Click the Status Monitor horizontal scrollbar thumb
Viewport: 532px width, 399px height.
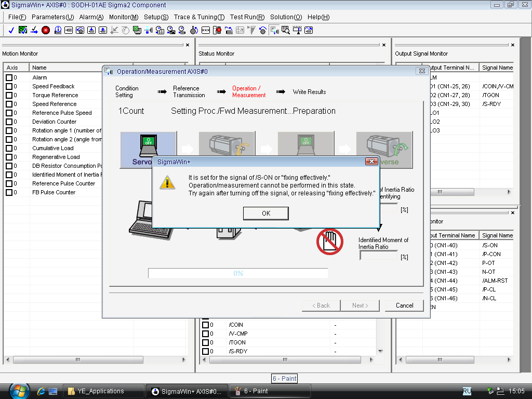pyautogui.click(x=285, y=360)
